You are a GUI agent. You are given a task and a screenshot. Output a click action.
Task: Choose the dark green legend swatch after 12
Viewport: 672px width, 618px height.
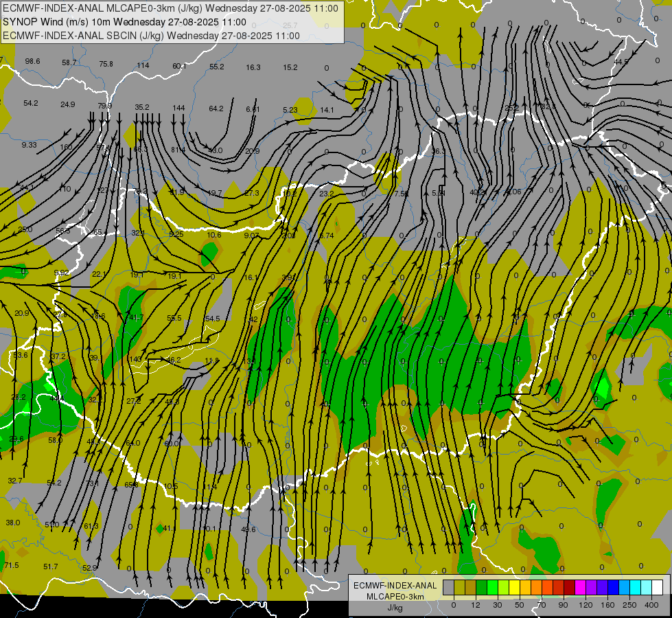click(482, 587)
